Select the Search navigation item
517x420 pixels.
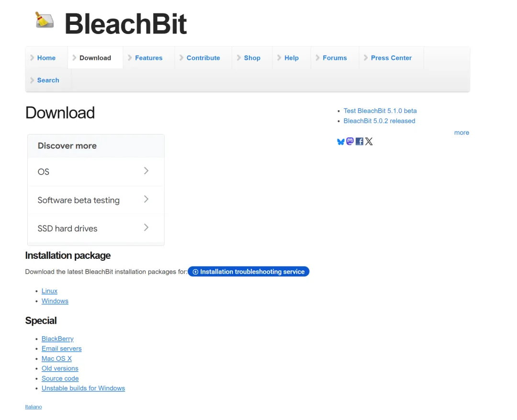pyautogui.click(x=48, y=80)
